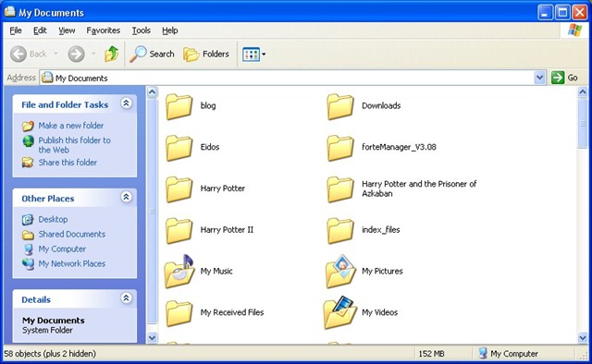Open the My Network Places link
This screenshot has height=364, width=592.
tap(72, 263)
